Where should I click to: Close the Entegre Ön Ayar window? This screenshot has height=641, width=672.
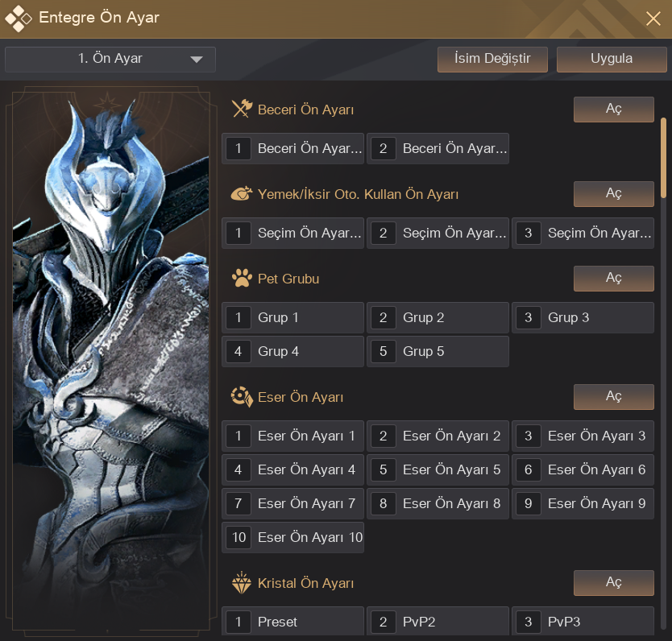pos(653,19)
